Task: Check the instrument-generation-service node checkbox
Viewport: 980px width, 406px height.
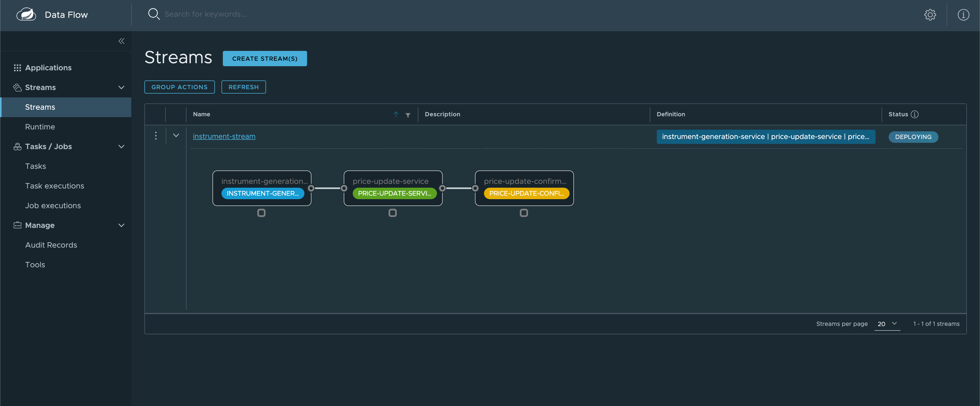Action: point(261,213)
